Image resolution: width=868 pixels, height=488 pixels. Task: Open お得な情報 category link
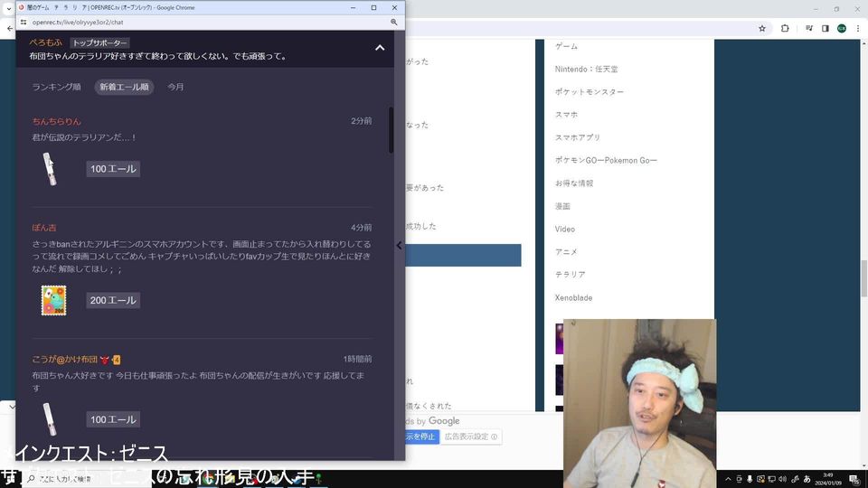pyautogui.click(x=574, y=183)
